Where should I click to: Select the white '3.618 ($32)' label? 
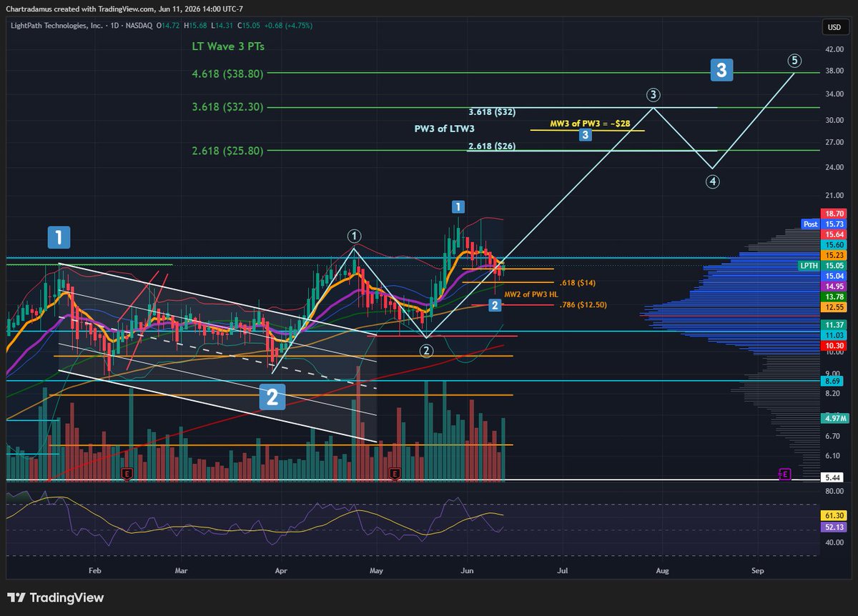click(x=492, y=112)
